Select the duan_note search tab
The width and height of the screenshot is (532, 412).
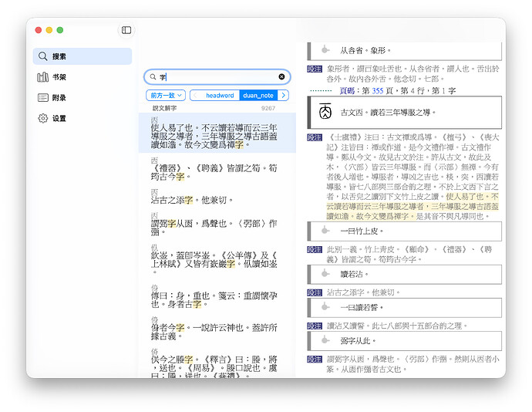pos(258,96)
